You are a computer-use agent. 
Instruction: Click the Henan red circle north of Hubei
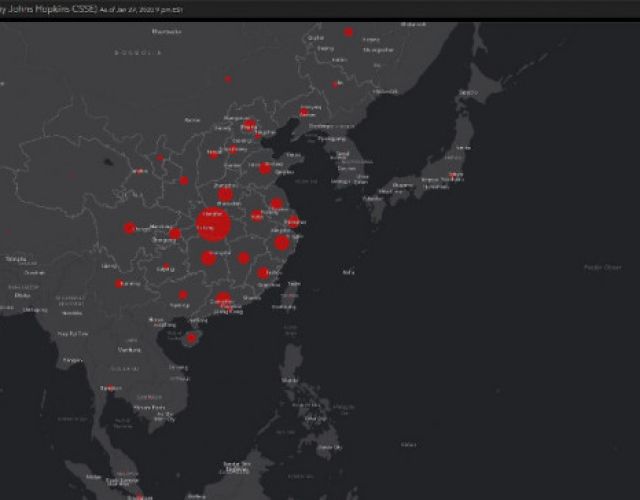226,194
